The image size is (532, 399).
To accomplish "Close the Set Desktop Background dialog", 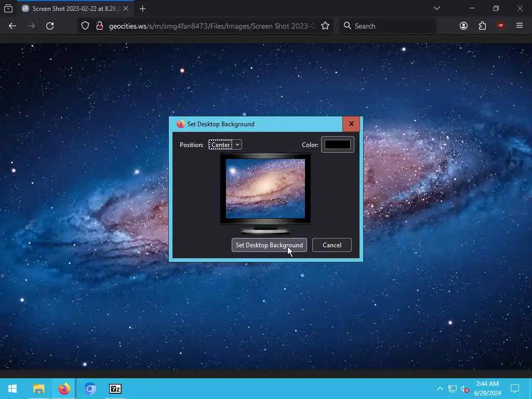I will (x=351, y=124).
